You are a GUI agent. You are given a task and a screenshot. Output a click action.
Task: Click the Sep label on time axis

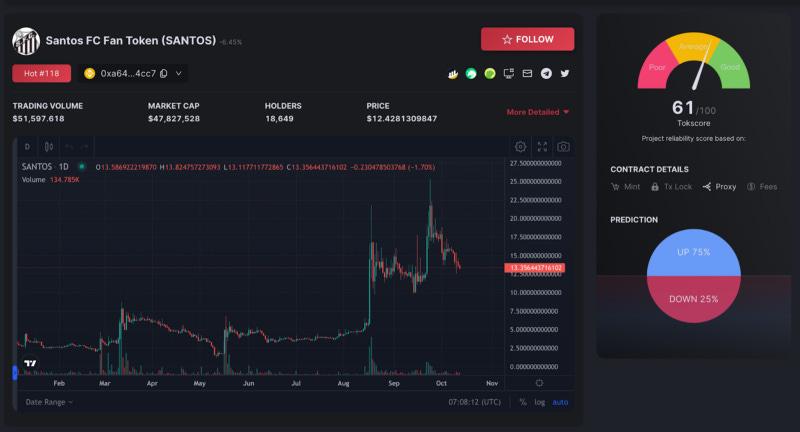click(x=394, y=383)
